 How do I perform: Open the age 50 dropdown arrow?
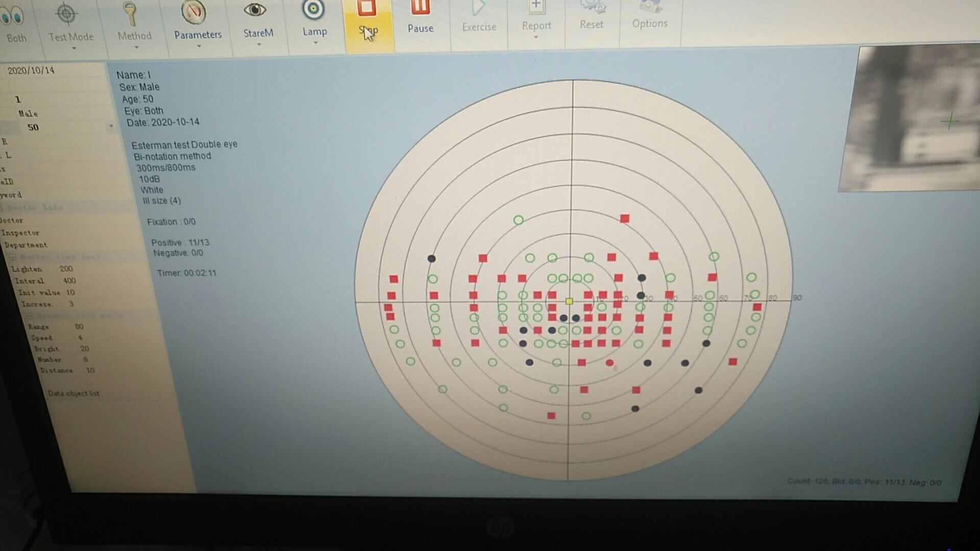tap(111, 126)
